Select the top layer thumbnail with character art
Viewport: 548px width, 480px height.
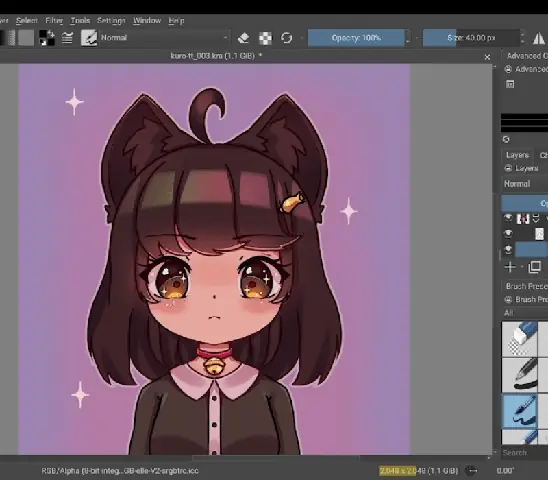coord(523,219)
